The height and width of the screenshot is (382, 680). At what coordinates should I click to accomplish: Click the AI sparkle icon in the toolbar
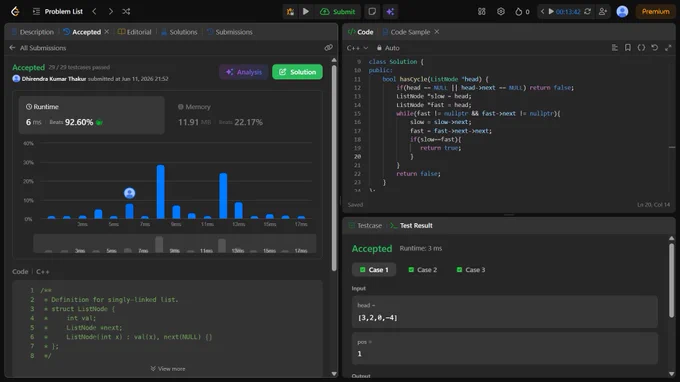click(390, 12)
